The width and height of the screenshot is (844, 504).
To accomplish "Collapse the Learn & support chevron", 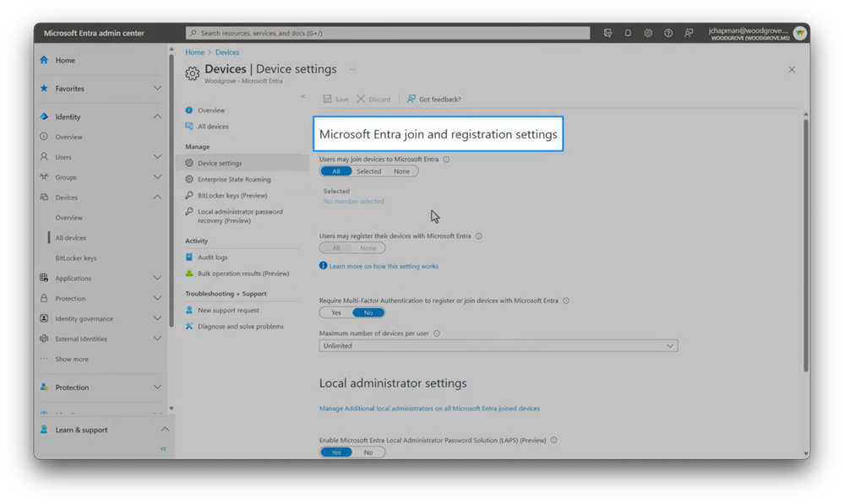I will click(x=166, y=429).
